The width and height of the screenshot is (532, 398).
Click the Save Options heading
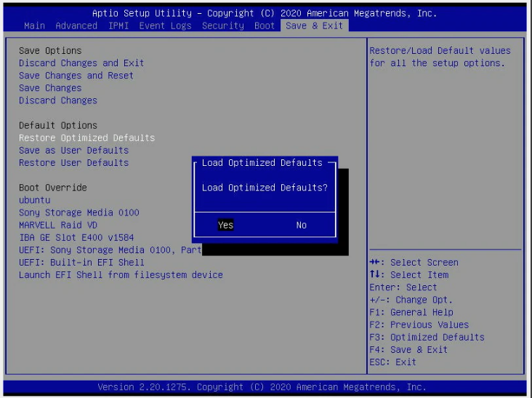[50, 51]
